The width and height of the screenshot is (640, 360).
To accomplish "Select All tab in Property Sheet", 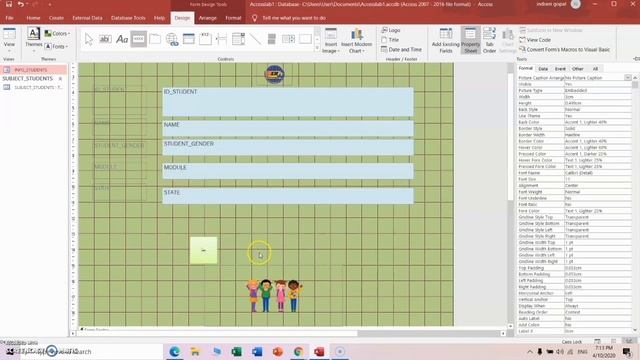I will click(595, 69).
